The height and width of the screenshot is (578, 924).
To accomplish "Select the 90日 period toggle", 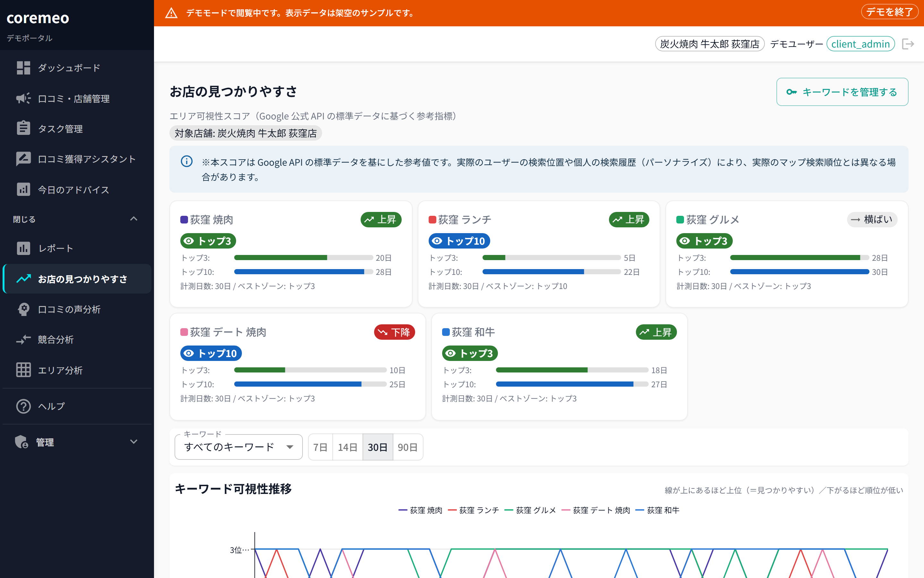I will pos(407,447).
